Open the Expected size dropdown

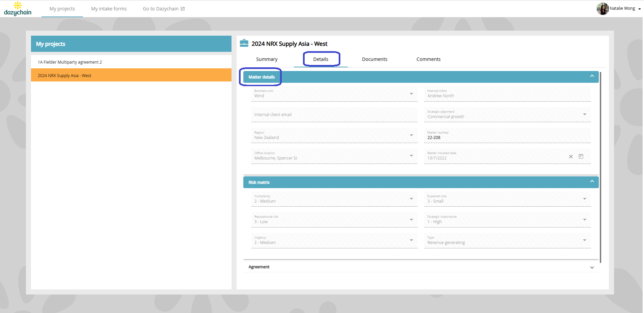click(x=507, y=199)
